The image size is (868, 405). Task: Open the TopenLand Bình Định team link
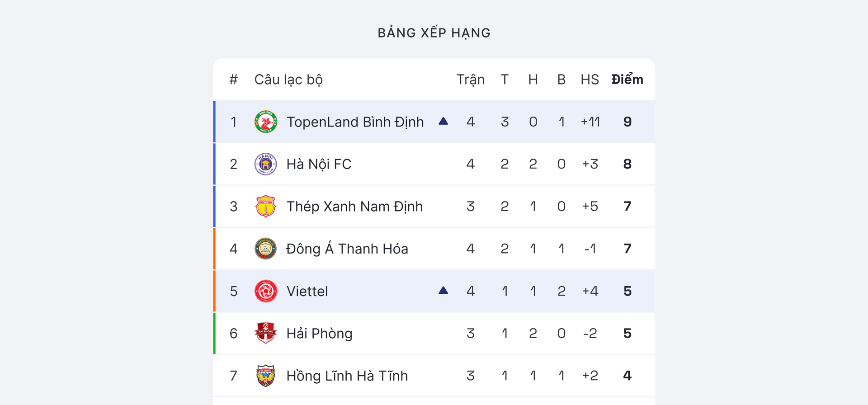(x=355, y=122)
